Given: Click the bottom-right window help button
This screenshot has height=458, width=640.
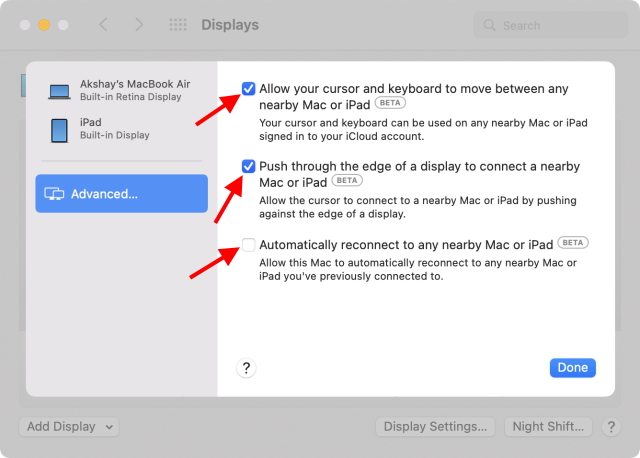Looking at the screenshot, I should [612, 427].
